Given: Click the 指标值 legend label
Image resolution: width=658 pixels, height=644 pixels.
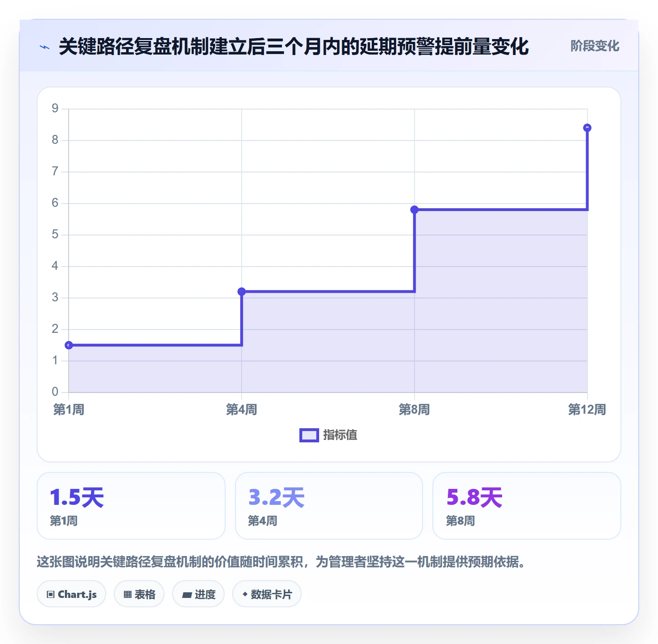Looking at the screenshot, I should tap(340, 435).
